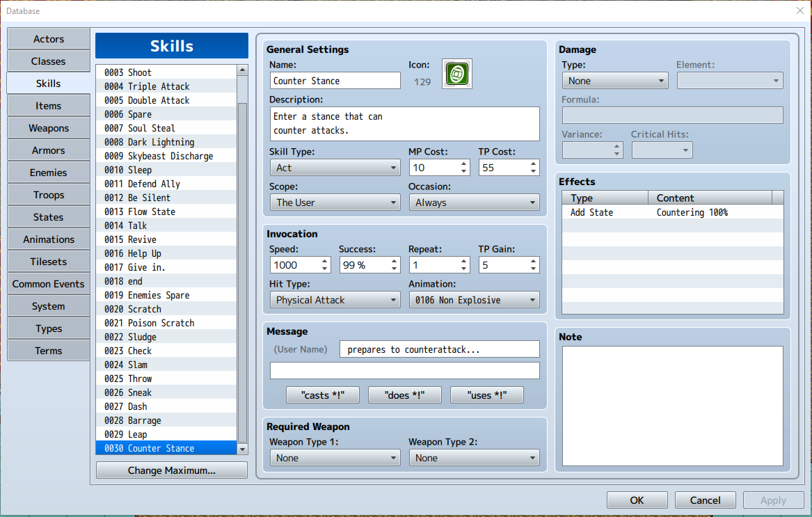
Task: Insert the "casts *!" message template
Action: click(x=323, y=395)
